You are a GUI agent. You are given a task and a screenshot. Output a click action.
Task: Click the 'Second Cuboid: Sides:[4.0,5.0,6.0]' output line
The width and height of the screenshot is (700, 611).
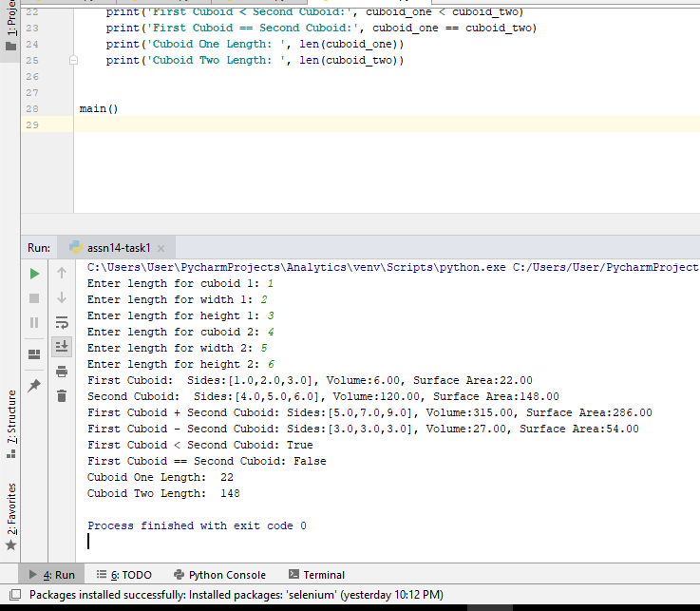[323, 396]
